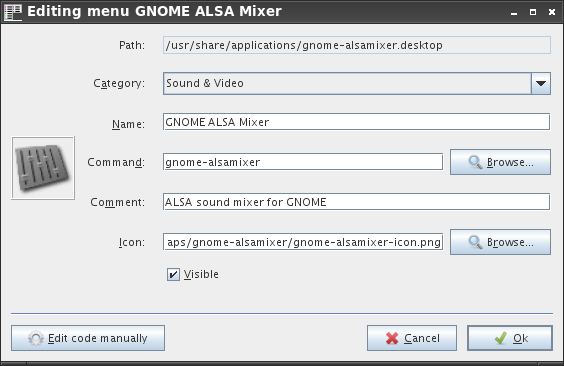Focus the Name field with GNOME ALSA Mixer

[x=356, y=122]
